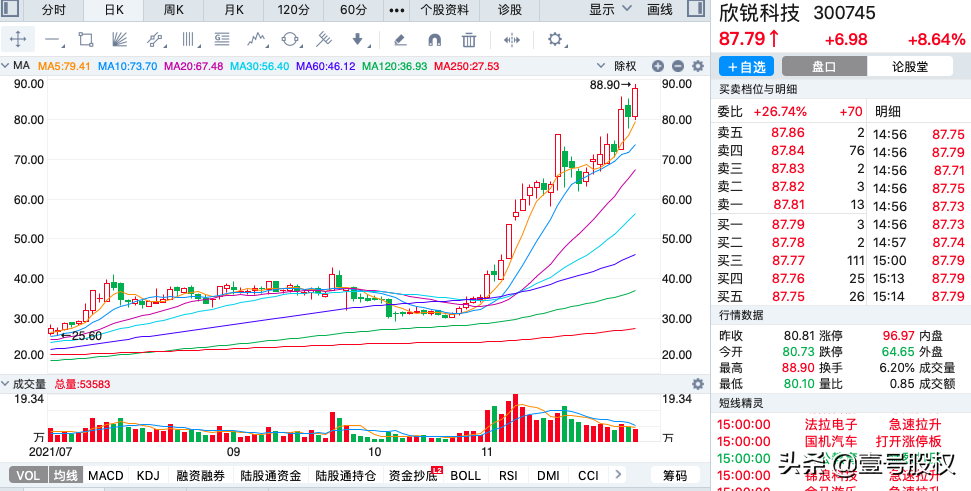The width and height of the screenshot is (971, 491).
Task: Expand the 显示 dropdown menu
Action: coord(611,9)
